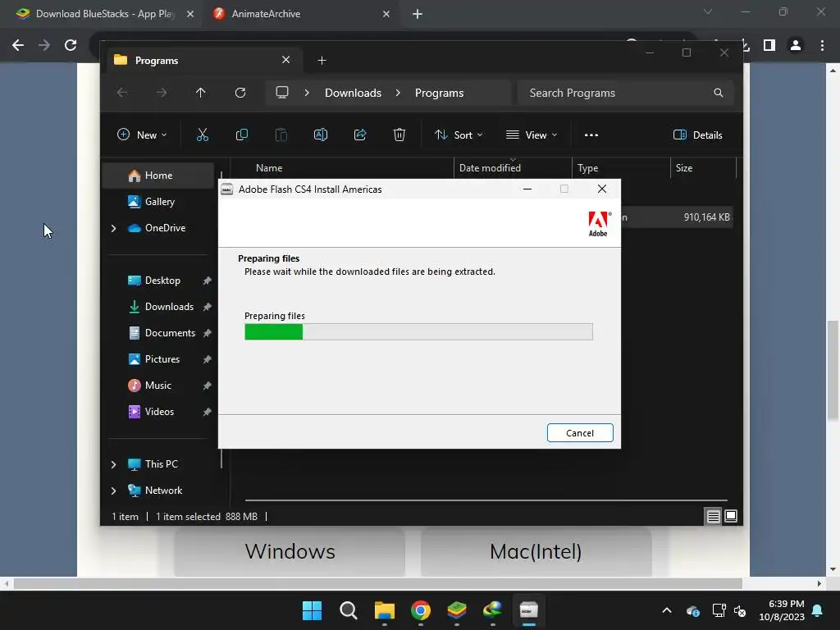Click the Adobe installer taskbar icon
This screenshot has height=630, width=840.
[529, 610]
